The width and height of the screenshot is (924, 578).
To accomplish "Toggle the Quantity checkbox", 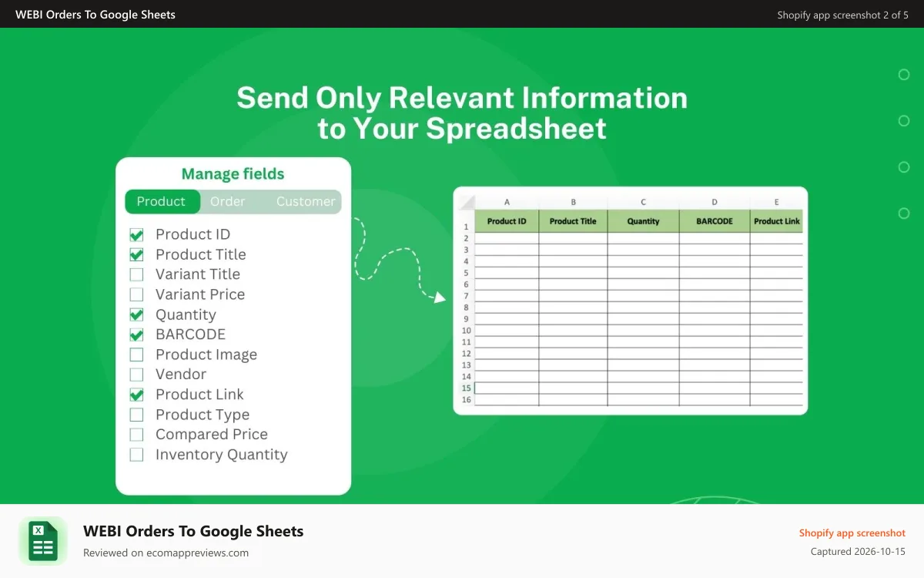I will 136,314.
